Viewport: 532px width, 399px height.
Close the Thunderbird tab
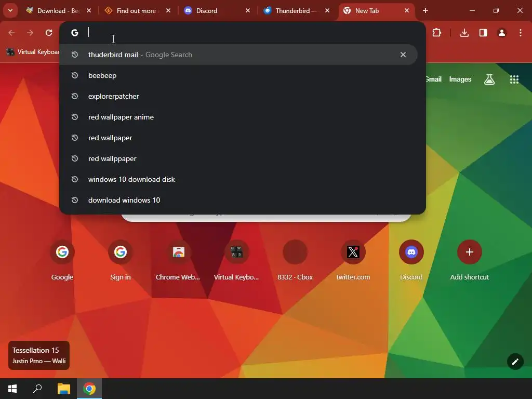tap(327, 11)
